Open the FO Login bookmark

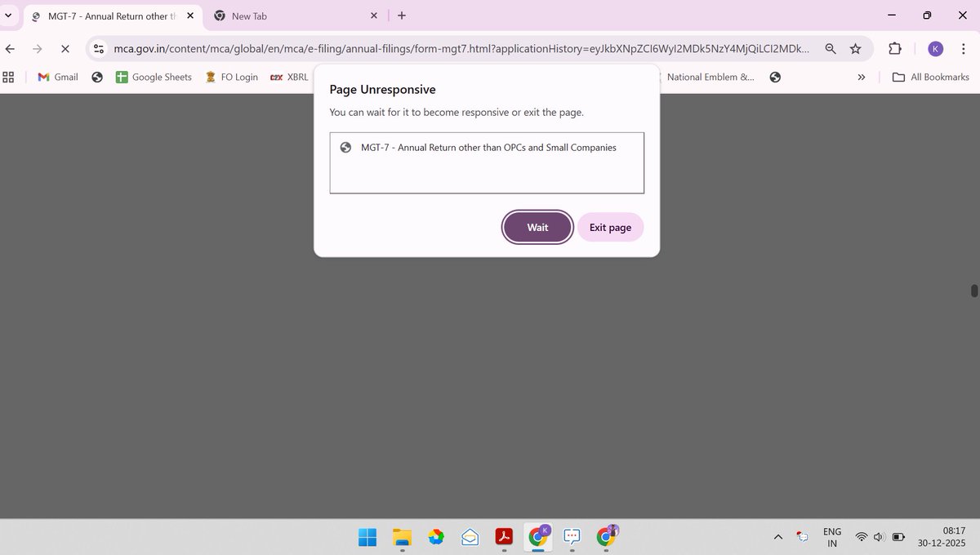(x=231, y=77)
